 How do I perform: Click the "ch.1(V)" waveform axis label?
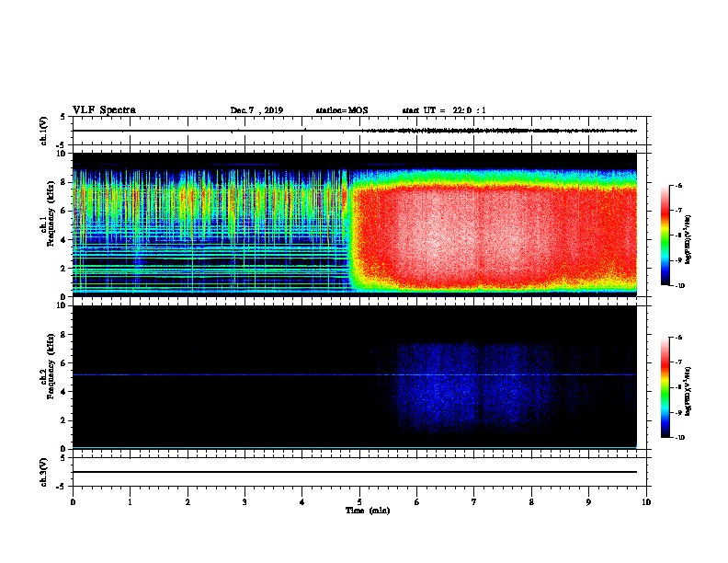(x=43, y=131)
